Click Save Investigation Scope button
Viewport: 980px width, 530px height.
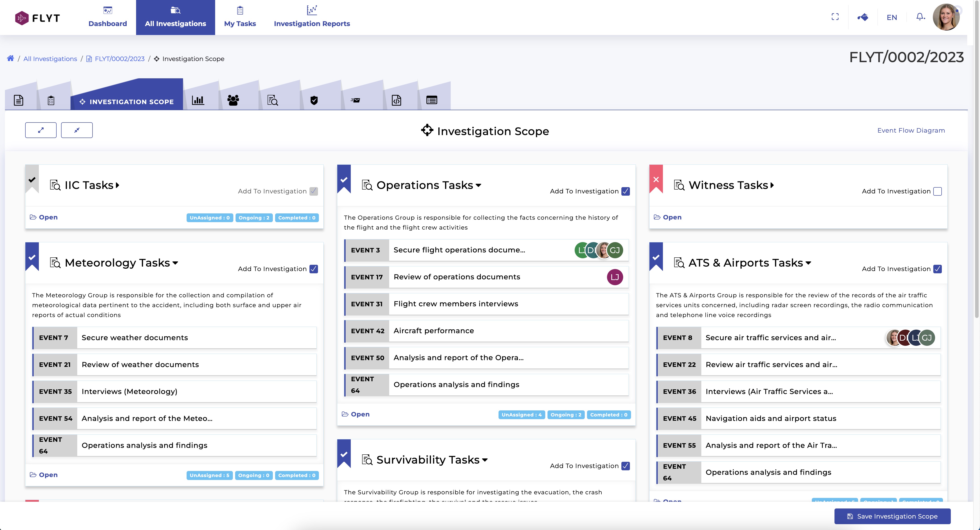click(x=892, y=516)
